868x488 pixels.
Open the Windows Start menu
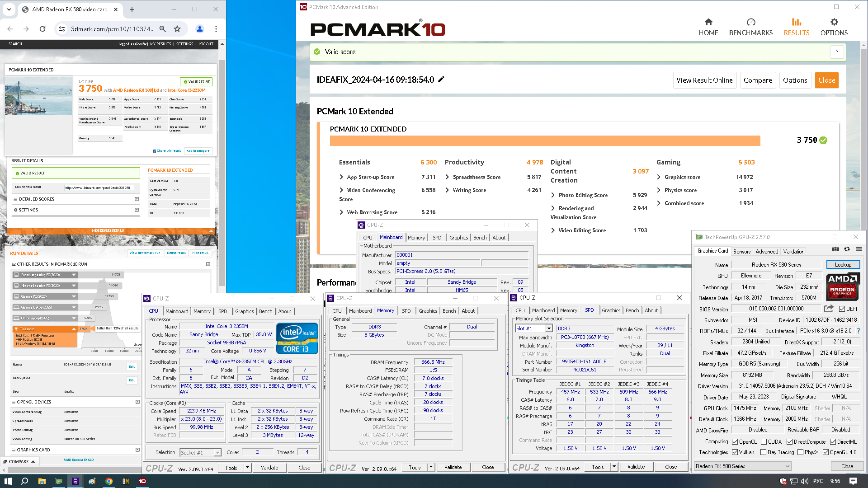point(8,481)
